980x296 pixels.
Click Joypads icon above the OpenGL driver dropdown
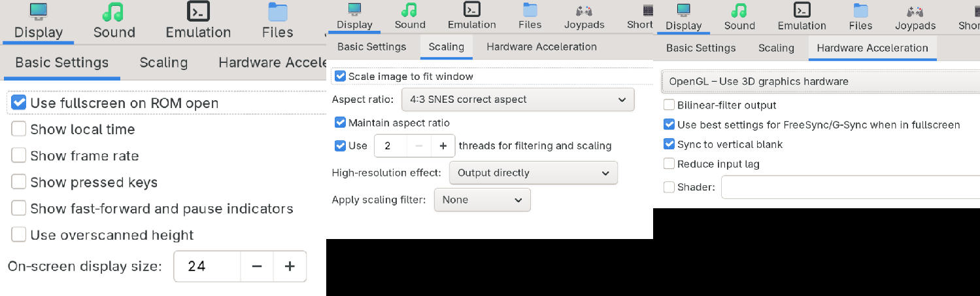pyautogui.click(x=915, y=10)
